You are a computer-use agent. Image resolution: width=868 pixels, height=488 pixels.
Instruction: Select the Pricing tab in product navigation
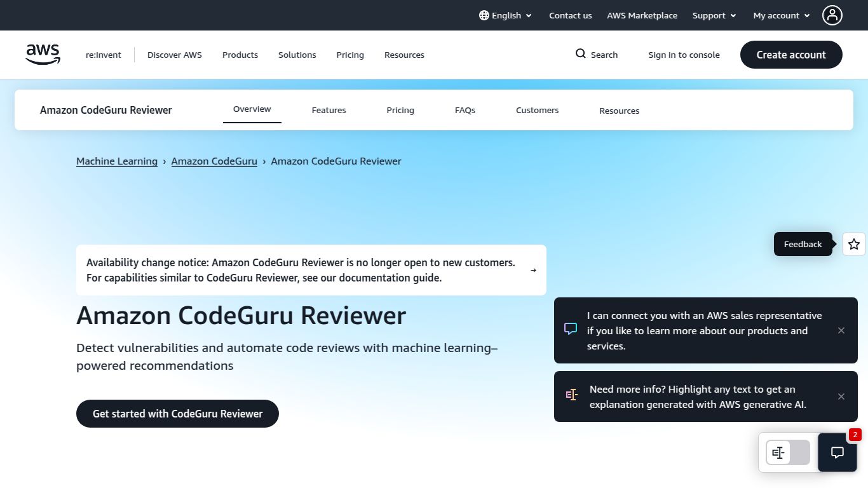coord(400,110)
